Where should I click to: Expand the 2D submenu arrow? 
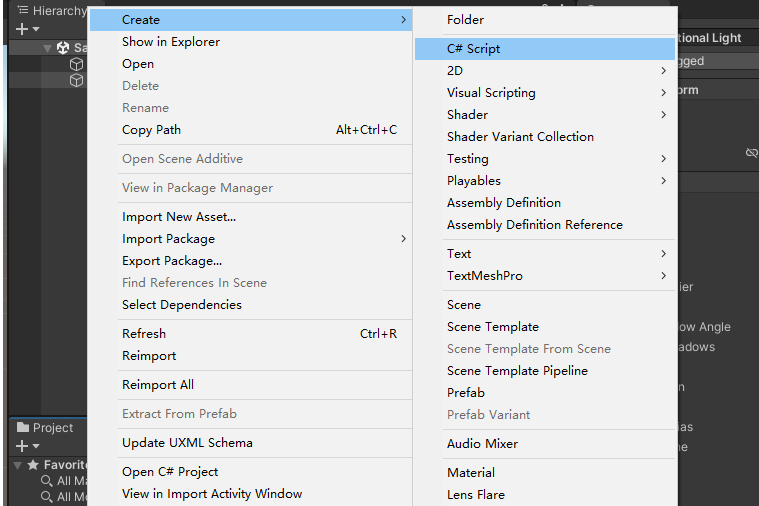pos(664,71)
